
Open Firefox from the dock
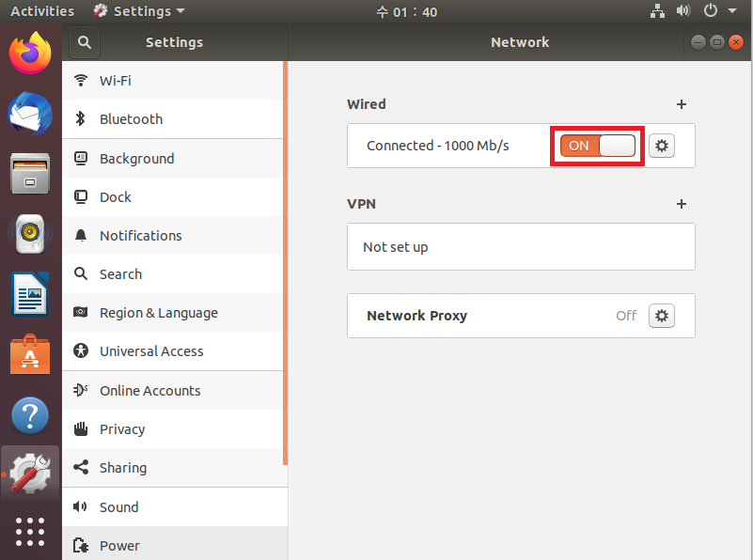tap(30, 54)
